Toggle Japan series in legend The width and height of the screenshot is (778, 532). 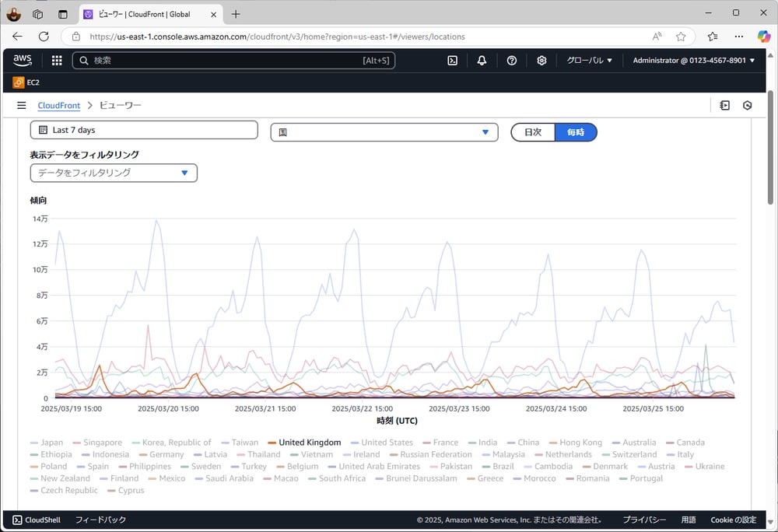tap(47, 443)
